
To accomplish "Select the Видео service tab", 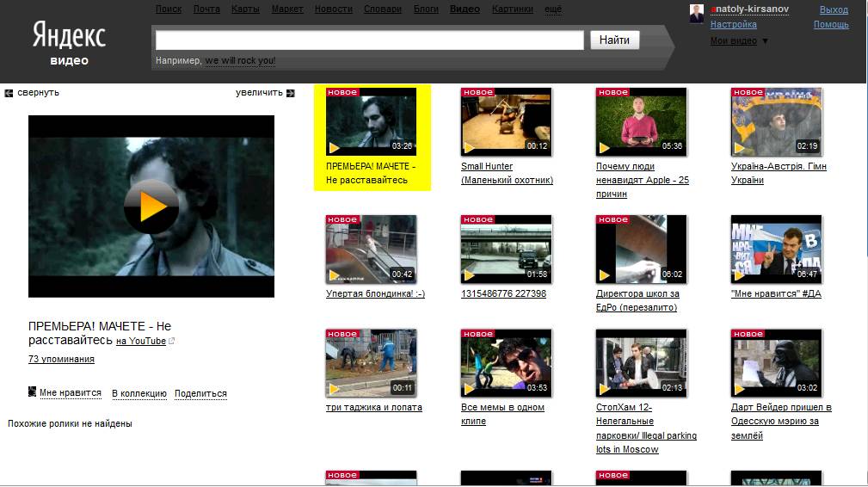I will [465, 9].
